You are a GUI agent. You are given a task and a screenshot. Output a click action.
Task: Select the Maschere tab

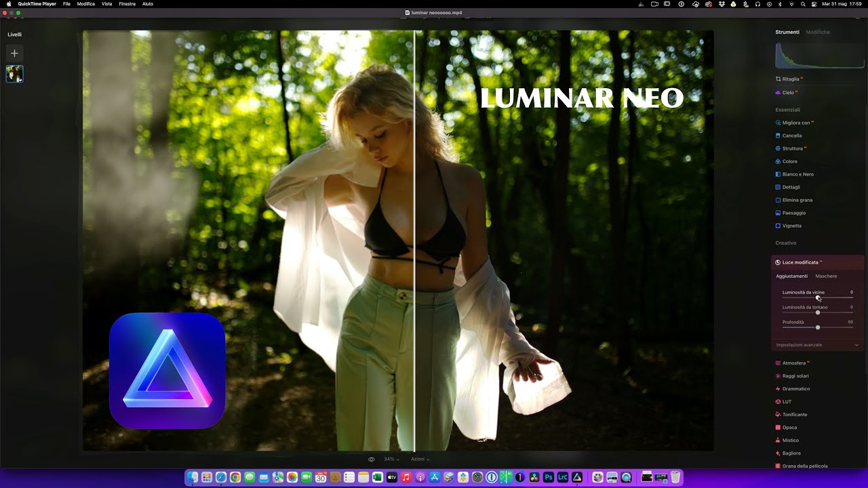(826, 276)
